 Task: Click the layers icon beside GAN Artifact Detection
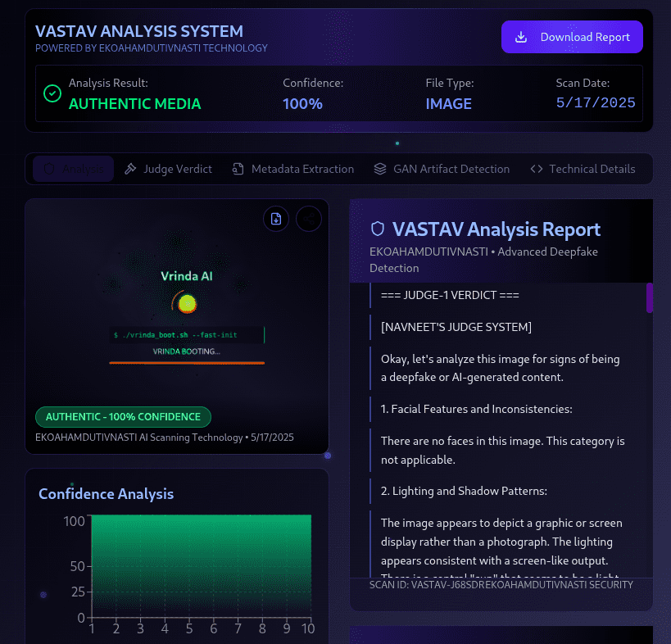click(379, 169)
